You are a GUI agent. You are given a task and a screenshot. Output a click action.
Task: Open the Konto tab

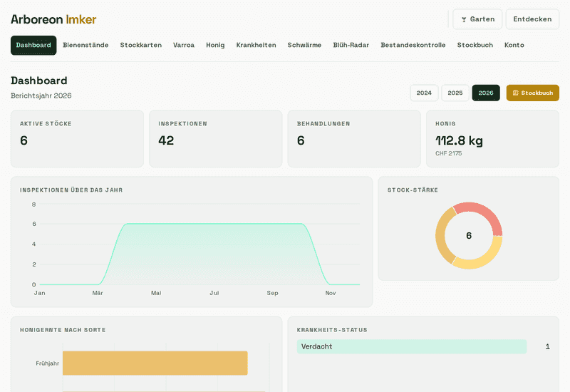tap(514, 45)
